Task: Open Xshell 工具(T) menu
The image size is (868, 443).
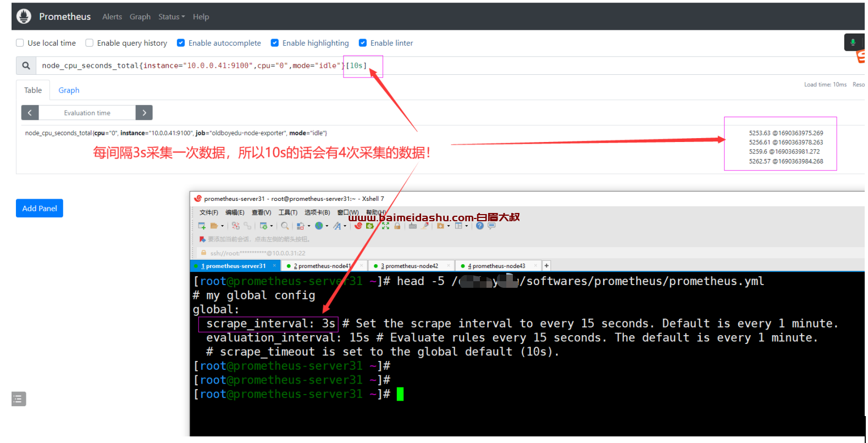Action: (288, 212)
